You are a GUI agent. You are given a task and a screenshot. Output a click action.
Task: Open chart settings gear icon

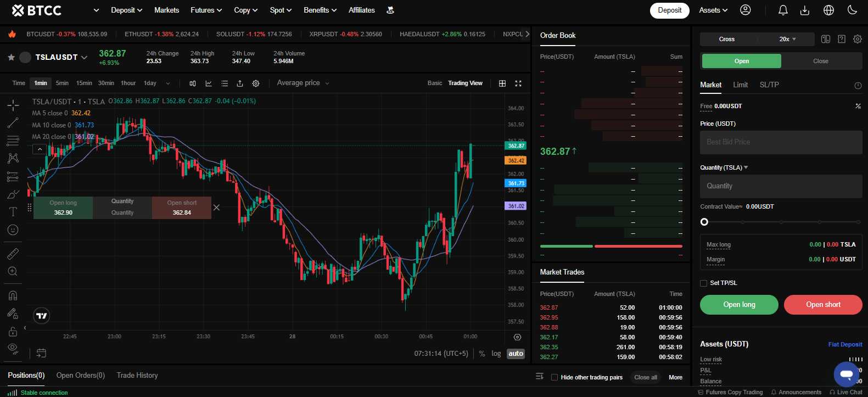click(256, 83)
